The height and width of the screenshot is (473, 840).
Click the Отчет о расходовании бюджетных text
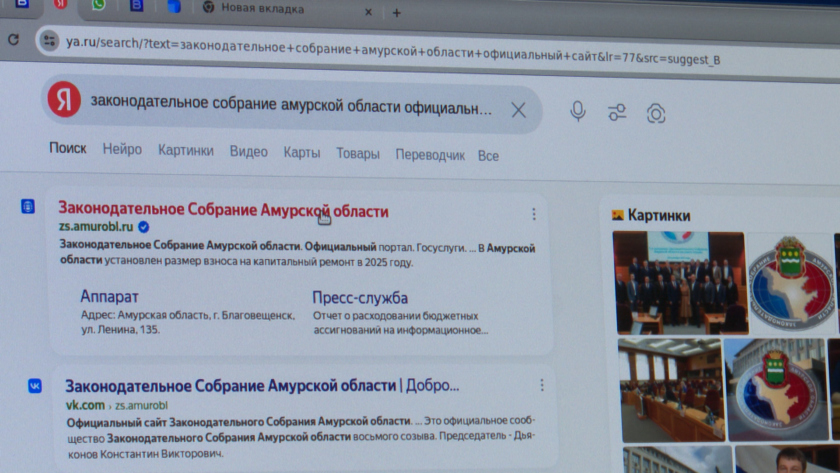(x=395, y=316)
